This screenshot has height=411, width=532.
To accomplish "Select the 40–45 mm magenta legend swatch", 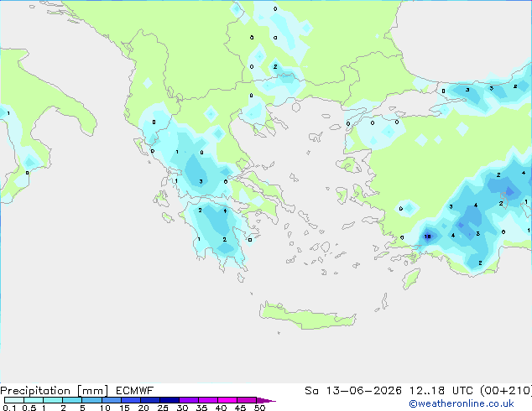I will (x=227, y=400).
